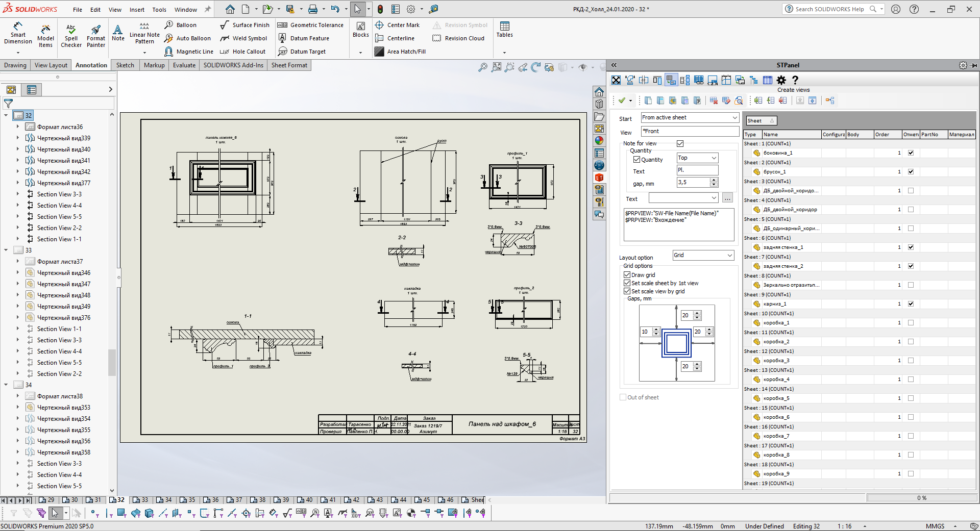Click the Rebuild traffic light icon
This screenshot has height=531, width=980.
click(380, 9)
